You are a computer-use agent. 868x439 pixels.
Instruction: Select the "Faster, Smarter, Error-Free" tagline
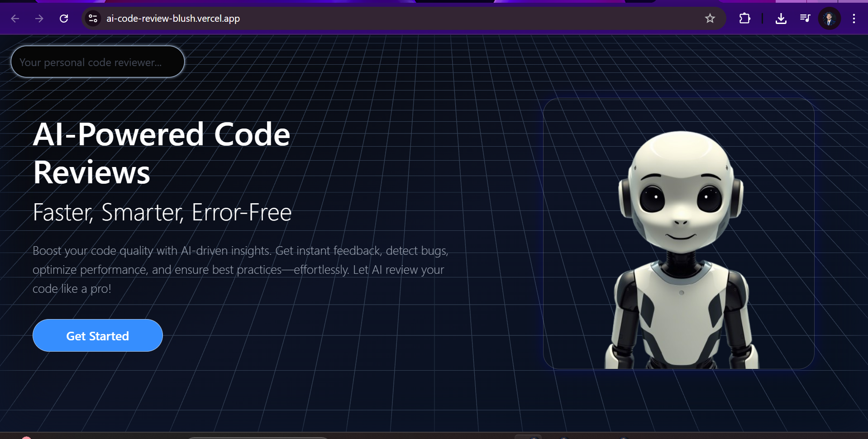[162, 212]
